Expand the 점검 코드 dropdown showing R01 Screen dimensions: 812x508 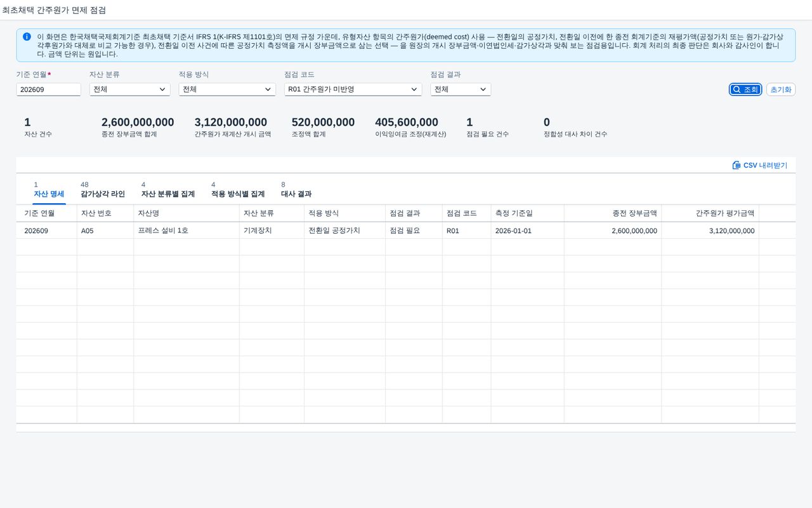point(353,90)
